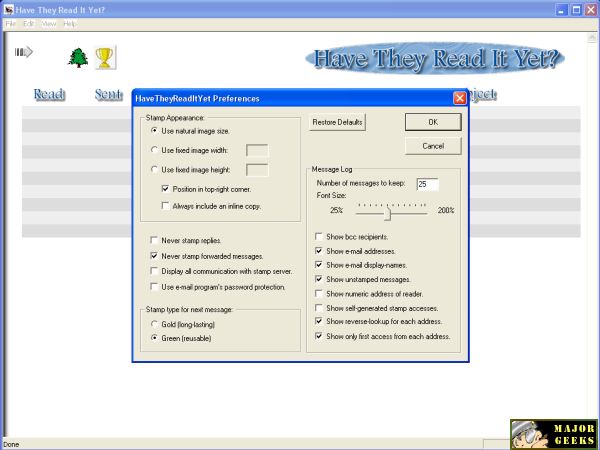Click the Number of messages to keep field
The height and width of the screenshot is (450, 600).
427,184
